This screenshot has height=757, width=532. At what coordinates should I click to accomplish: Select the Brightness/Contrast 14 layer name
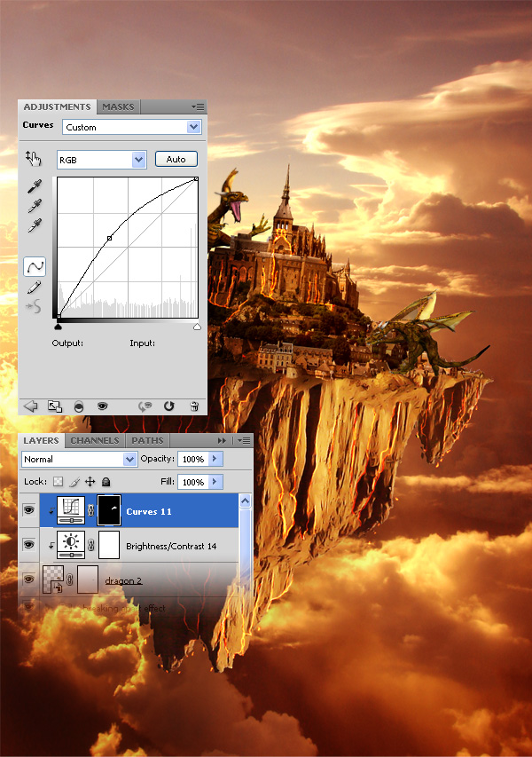point(171,546)
